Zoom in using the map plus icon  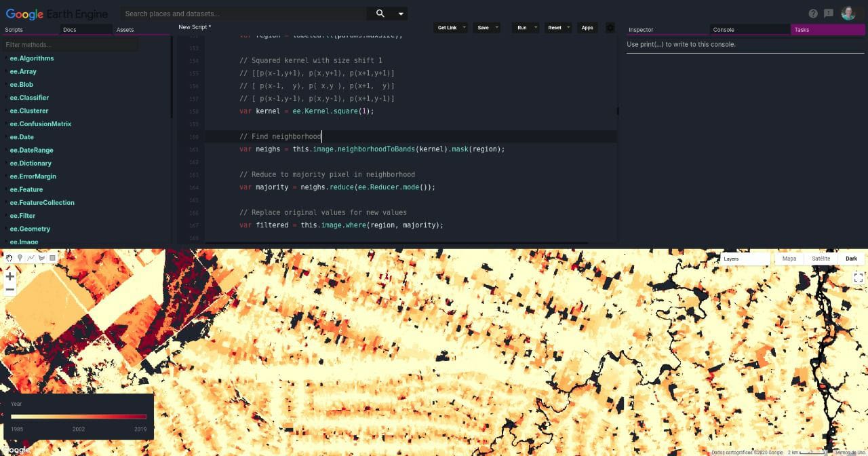9,277
